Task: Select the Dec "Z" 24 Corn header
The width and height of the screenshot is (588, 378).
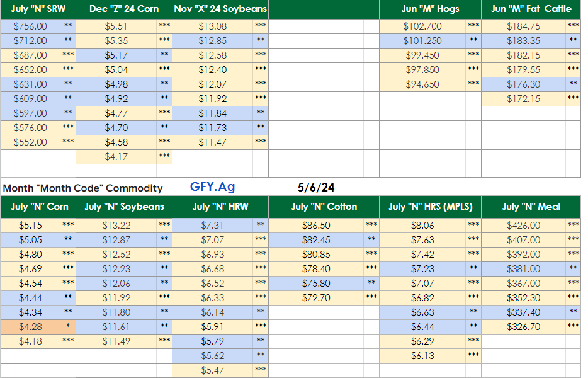Action: coord(124,9)
